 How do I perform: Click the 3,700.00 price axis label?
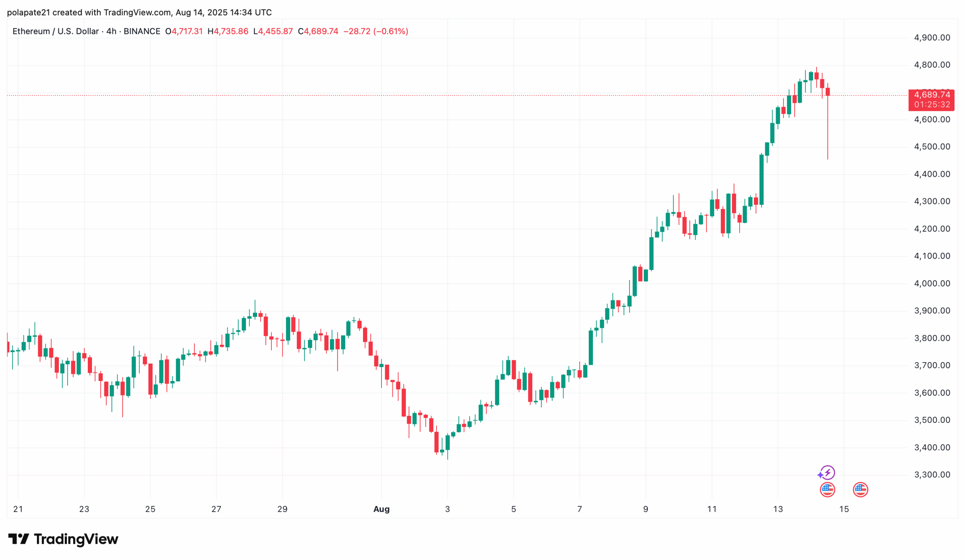tap(932, 366)
